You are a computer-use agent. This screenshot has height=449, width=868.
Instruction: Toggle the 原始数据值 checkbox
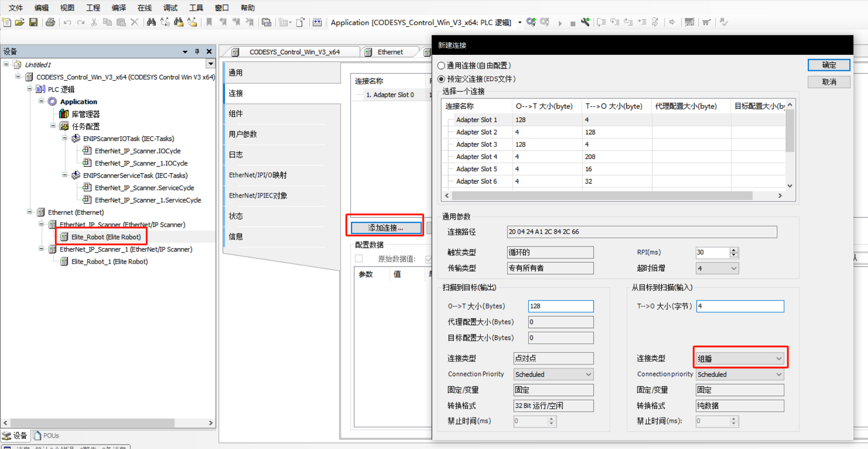359,259
